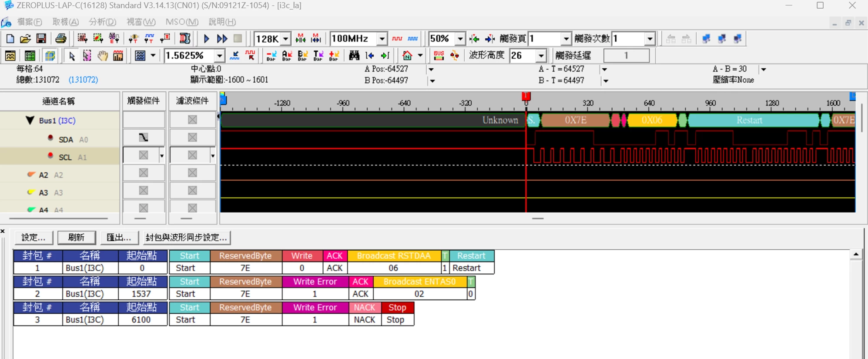Open the 取樣(A) menu
The image size is (868, 359).
click(66, 22)
